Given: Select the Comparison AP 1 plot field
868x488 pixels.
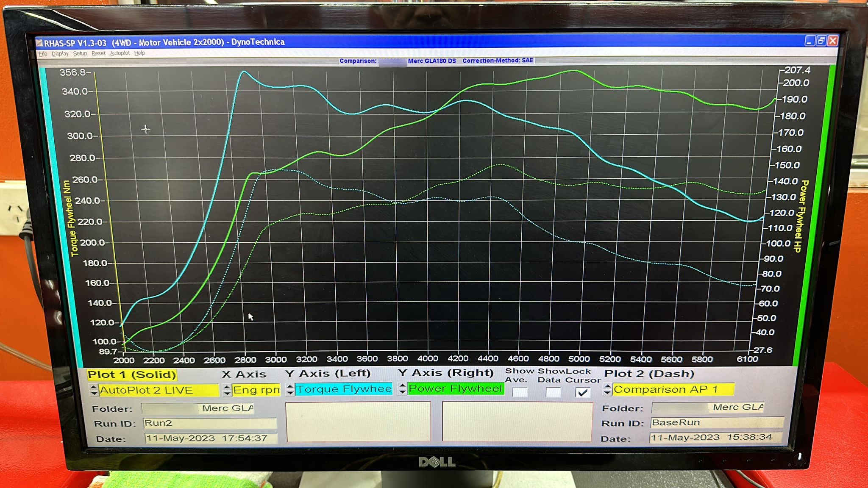Looking at the screenshot, I should click(673, 389).
